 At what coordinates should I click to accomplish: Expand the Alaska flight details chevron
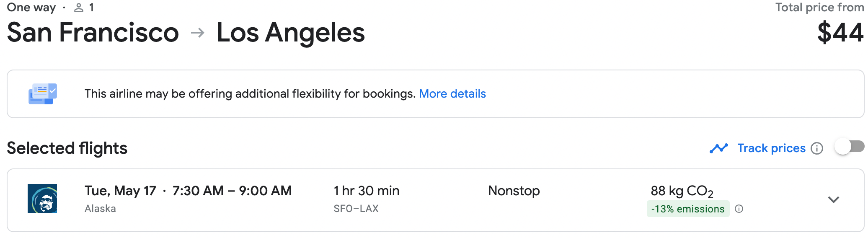click(834, 199)
